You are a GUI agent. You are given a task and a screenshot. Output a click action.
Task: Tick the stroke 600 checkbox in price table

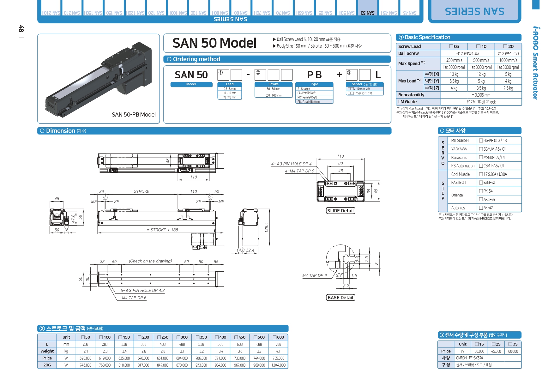click(x=274, y=337)
